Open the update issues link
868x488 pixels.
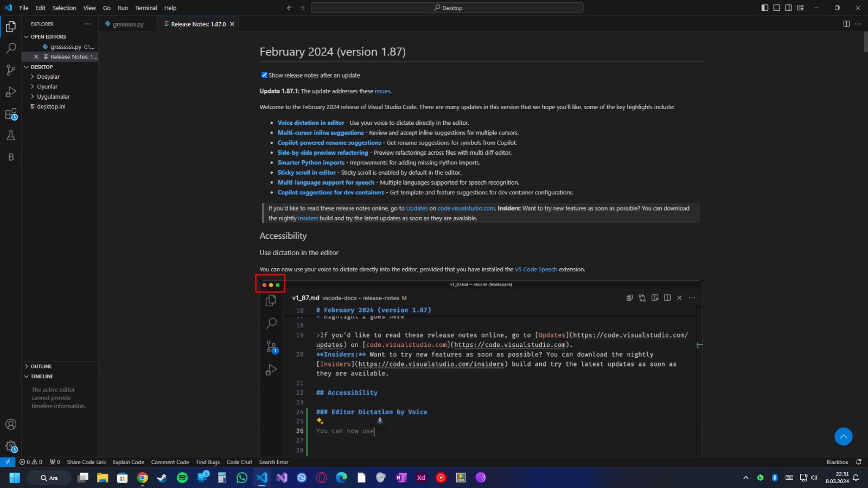382,91
